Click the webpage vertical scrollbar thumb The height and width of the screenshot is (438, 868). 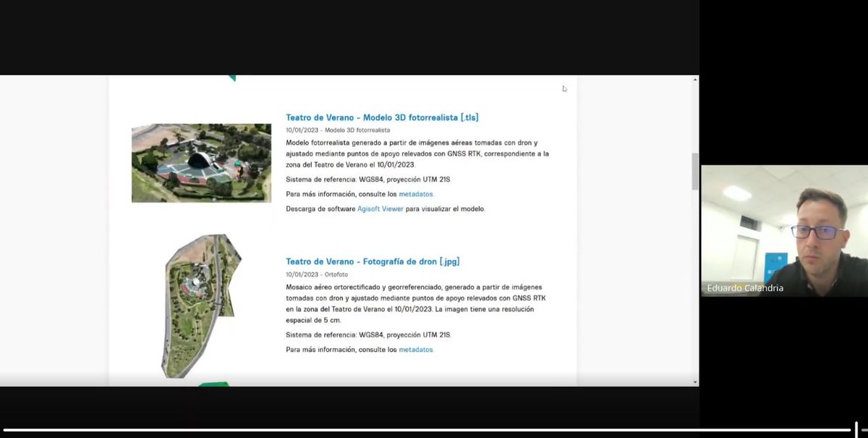tap(695, 172)
